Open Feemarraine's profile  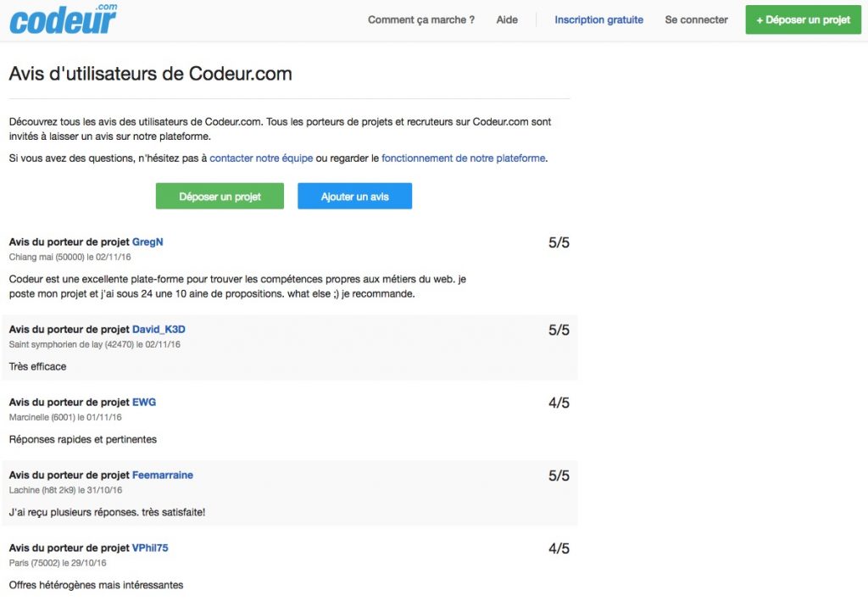[163, 475]
